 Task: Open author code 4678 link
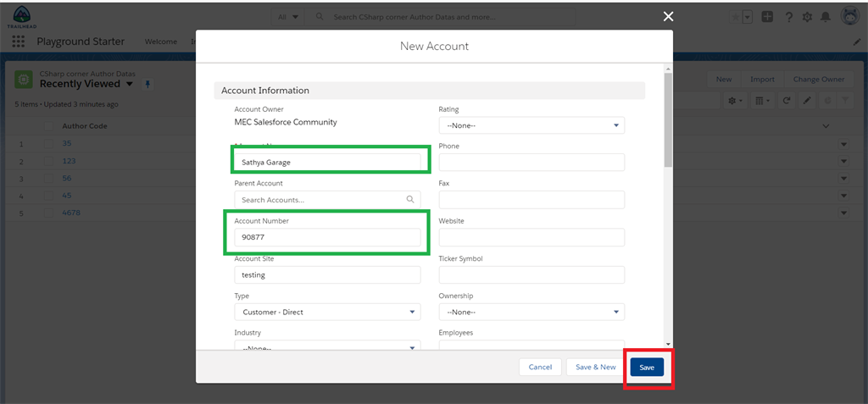tap(71, 213)
